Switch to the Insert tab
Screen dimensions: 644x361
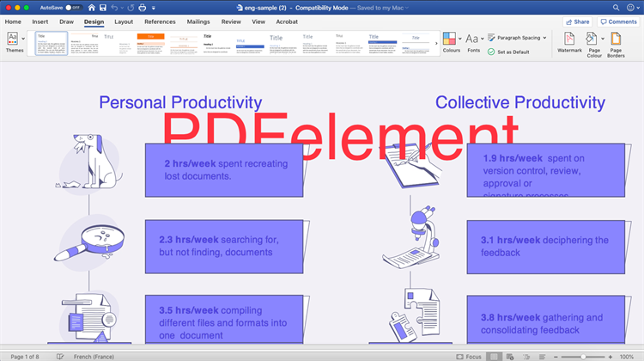coord(39,21)
